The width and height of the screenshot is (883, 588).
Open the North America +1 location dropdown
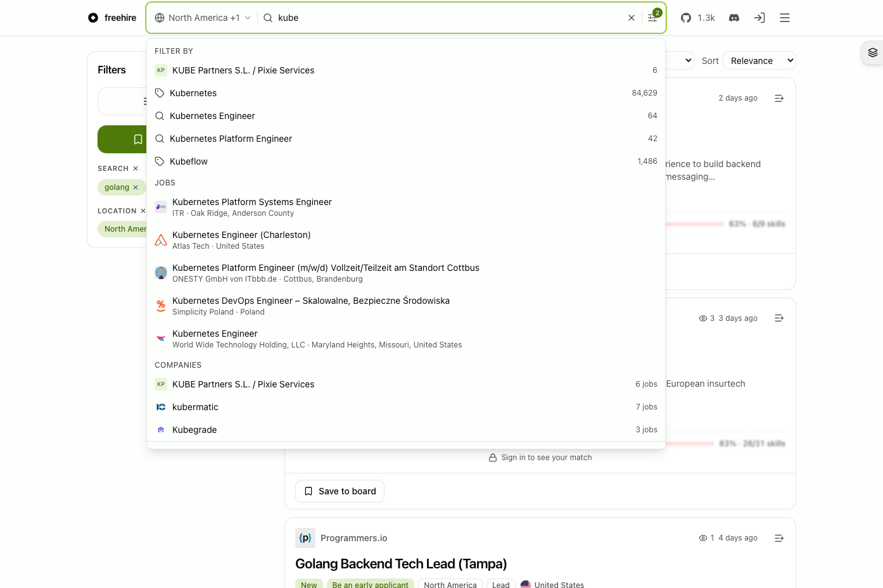[203, 18]
